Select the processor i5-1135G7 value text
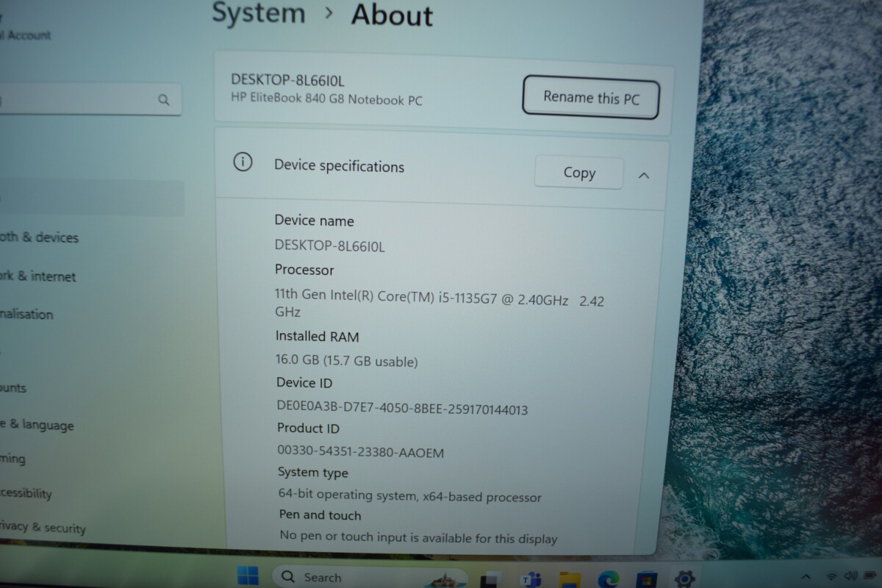 440,305
